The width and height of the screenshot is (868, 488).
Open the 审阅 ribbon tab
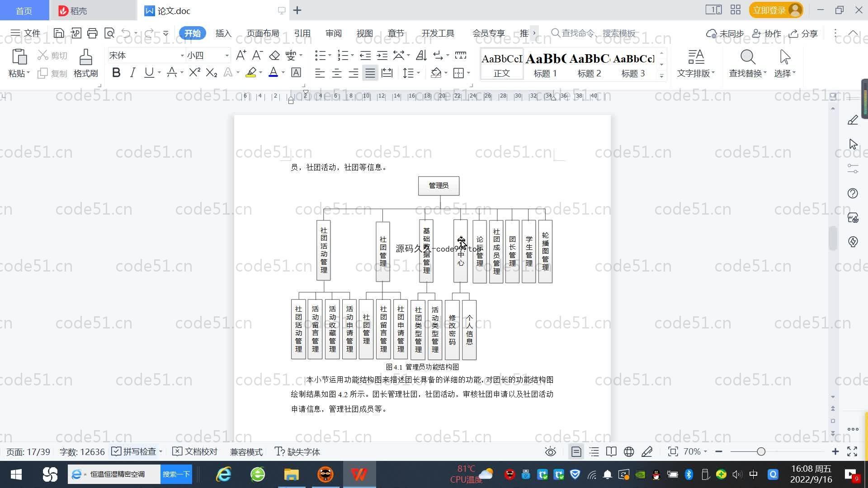click(334, 33)
